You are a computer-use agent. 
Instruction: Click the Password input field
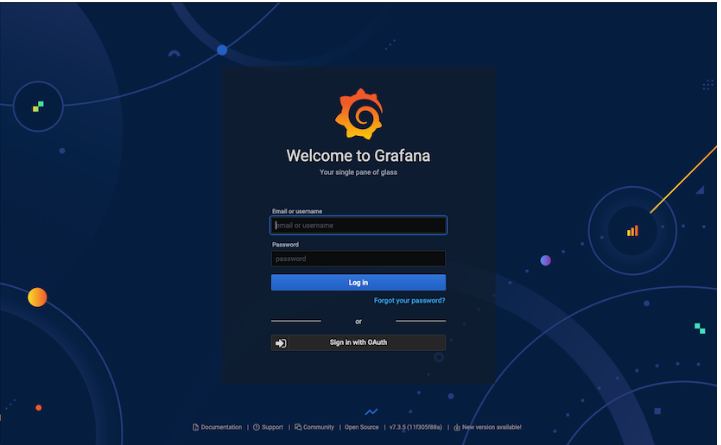pyautogui.click(x=358, y=258)
